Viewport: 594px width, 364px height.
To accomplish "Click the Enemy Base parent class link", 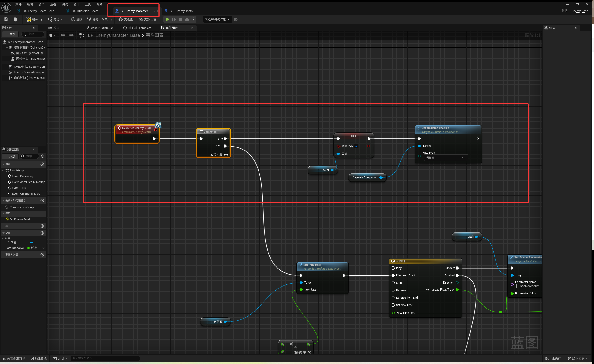I will click(x=579, y=11).
